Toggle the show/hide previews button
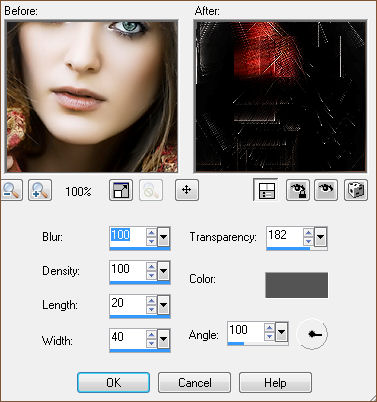The image size is (377, 402). (x=266, y=190)
